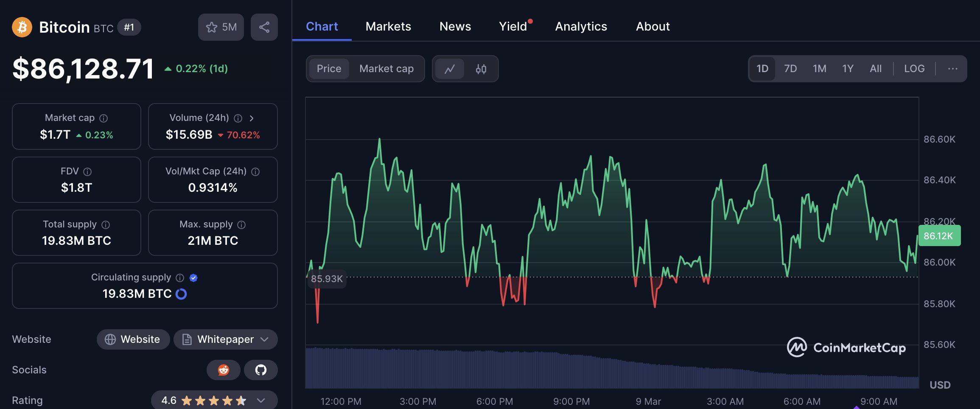Click the circulating supply progress ring
980x409 pixels.
pos(181,294)
